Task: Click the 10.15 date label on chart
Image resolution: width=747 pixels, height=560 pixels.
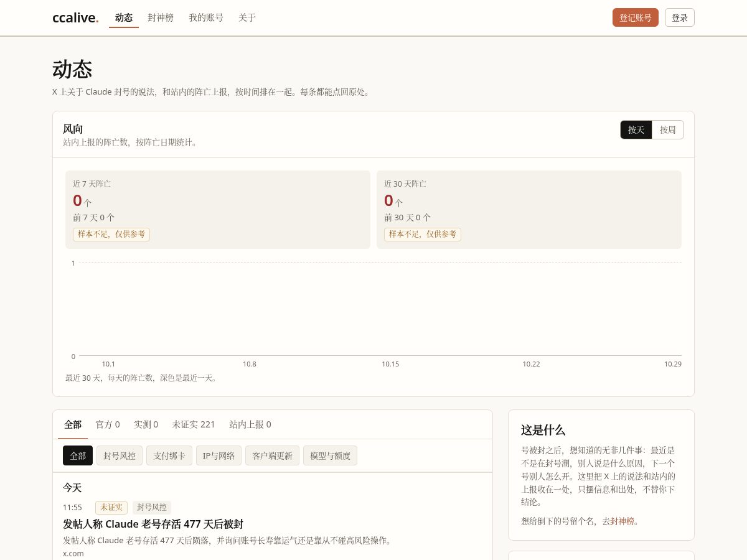Action: [x=390, y=364]
